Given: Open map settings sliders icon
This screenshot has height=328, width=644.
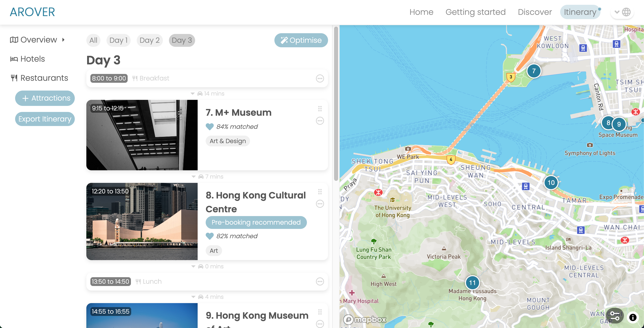Looking at the screenshot, I should [x=615, y=316].
